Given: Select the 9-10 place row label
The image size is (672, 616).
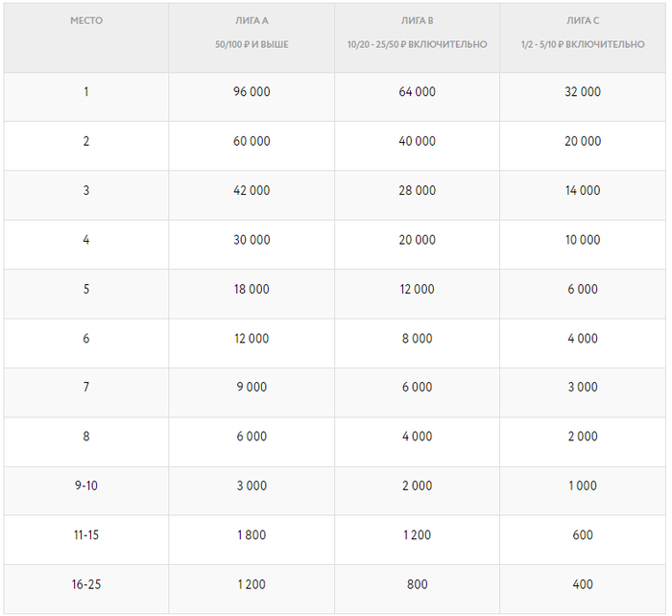Looking at the screenshot, I should click(85, 486).
